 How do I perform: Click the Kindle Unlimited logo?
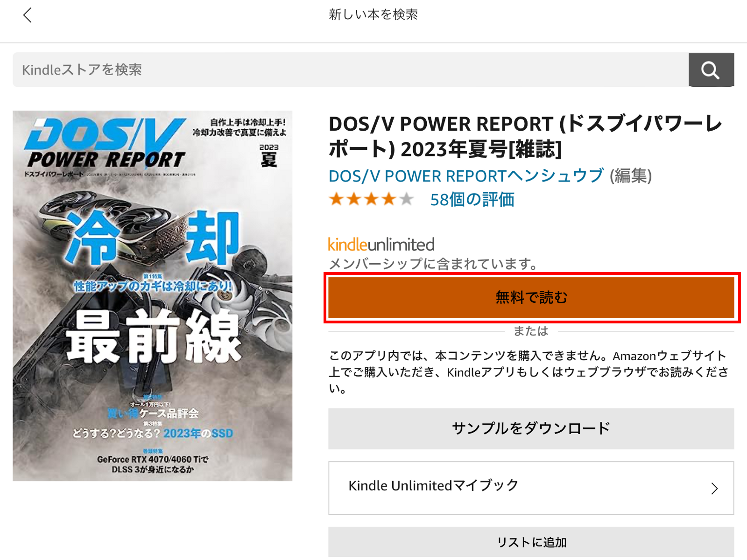pos(381,244)
